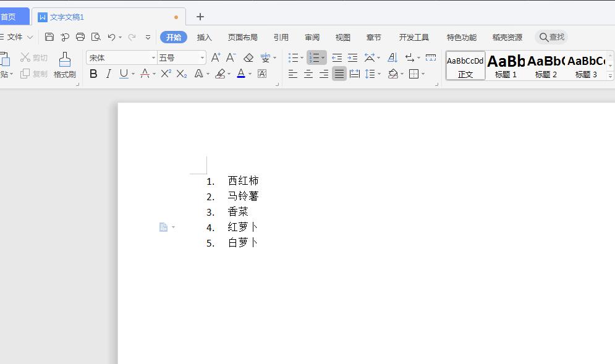Expand the numbered list dropdown arrow

(x=323, y=58)
